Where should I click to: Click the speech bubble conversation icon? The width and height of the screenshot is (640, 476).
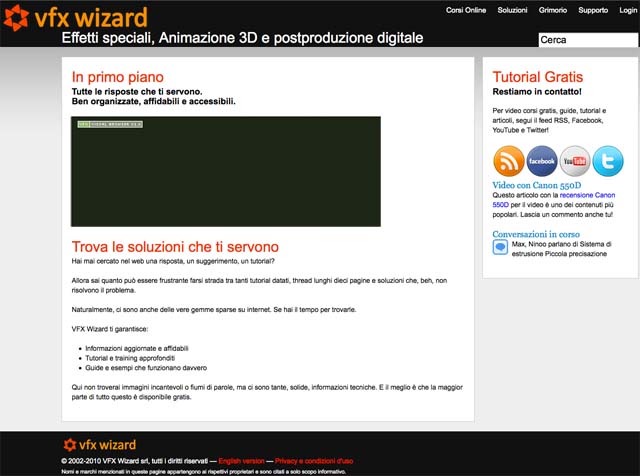click(x=500, y=247)
